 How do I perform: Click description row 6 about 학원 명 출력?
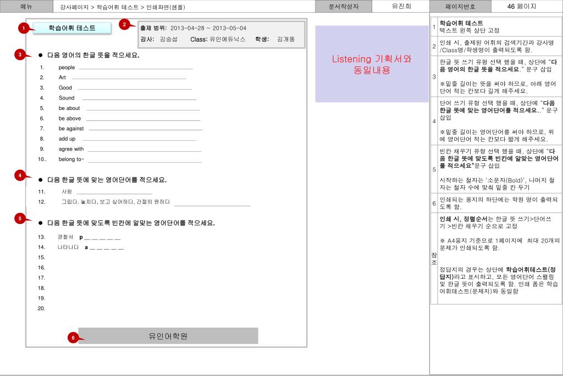click(499, 203)
